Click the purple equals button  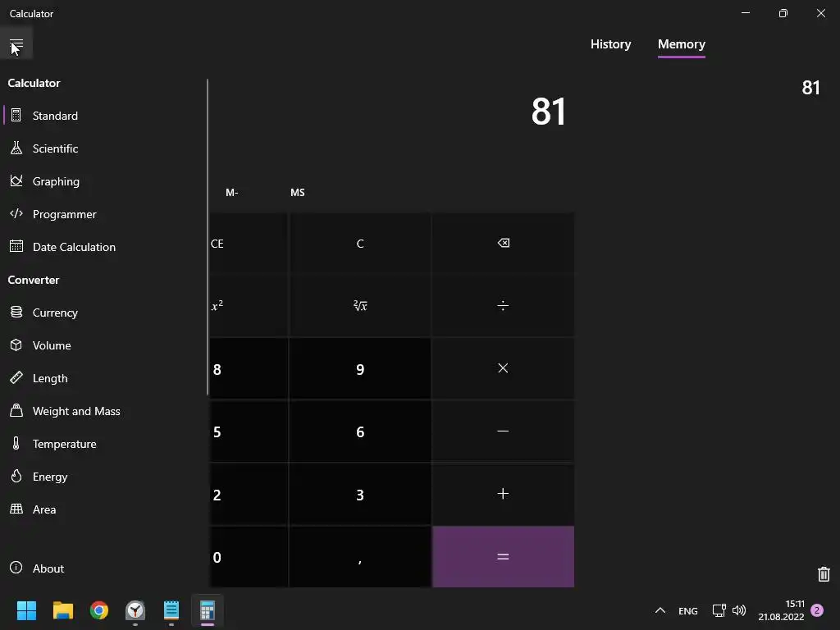pos(503,557)
